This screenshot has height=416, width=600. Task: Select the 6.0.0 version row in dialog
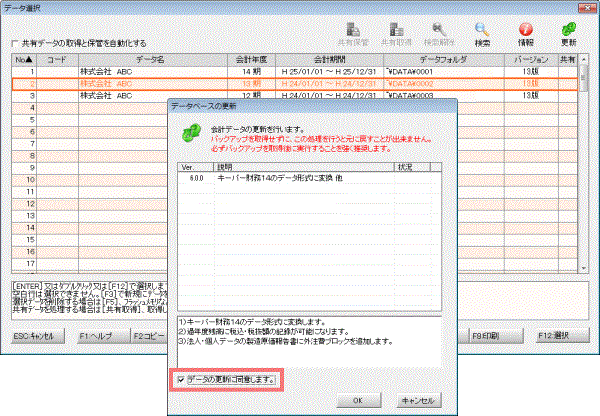[309, 178]
